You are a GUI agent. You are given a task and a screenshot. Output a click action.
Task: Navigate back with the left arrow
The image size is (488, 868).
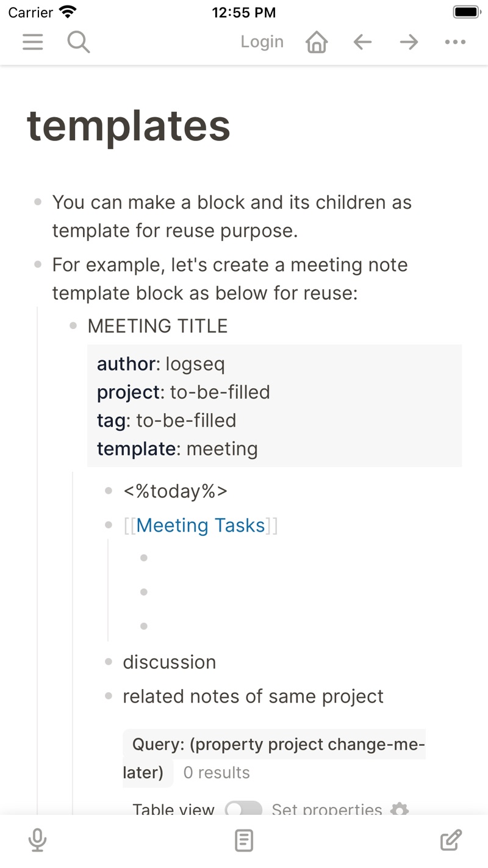point(363,42)
